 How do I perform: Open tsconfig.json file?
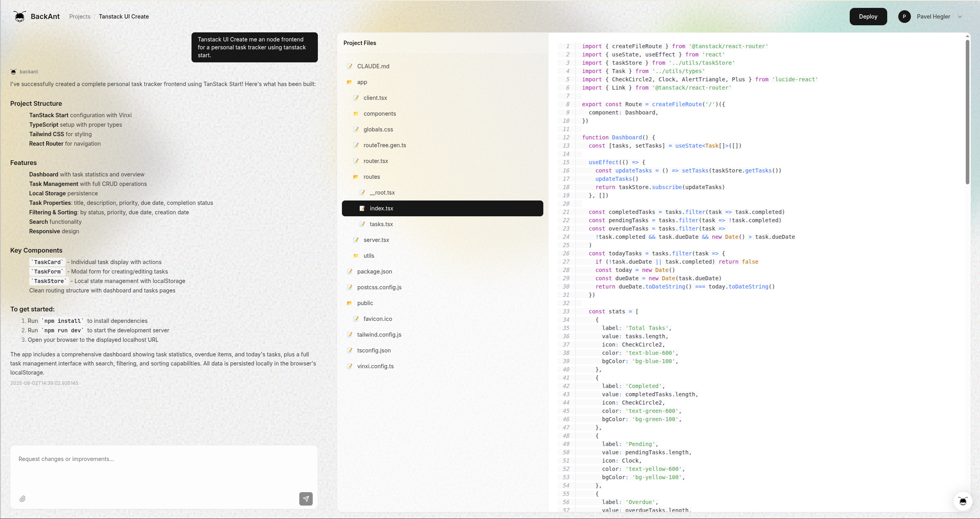[x=442, y=350]
